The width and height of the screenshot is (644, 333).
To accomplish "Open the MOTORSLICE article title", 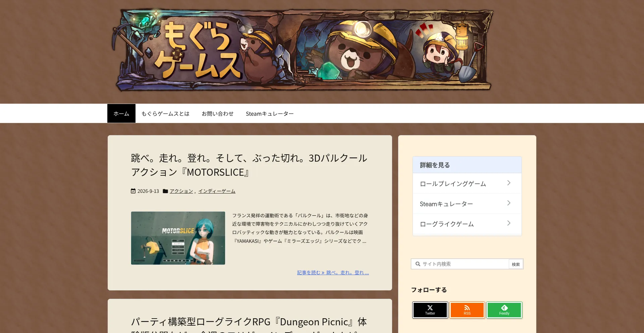I will [249, 165].
